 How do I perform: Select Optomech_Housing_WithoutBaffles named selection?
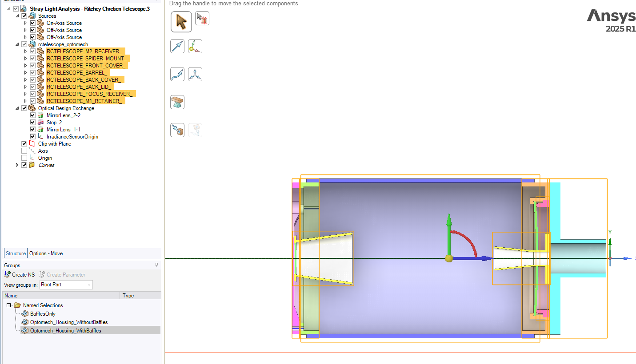69,322
